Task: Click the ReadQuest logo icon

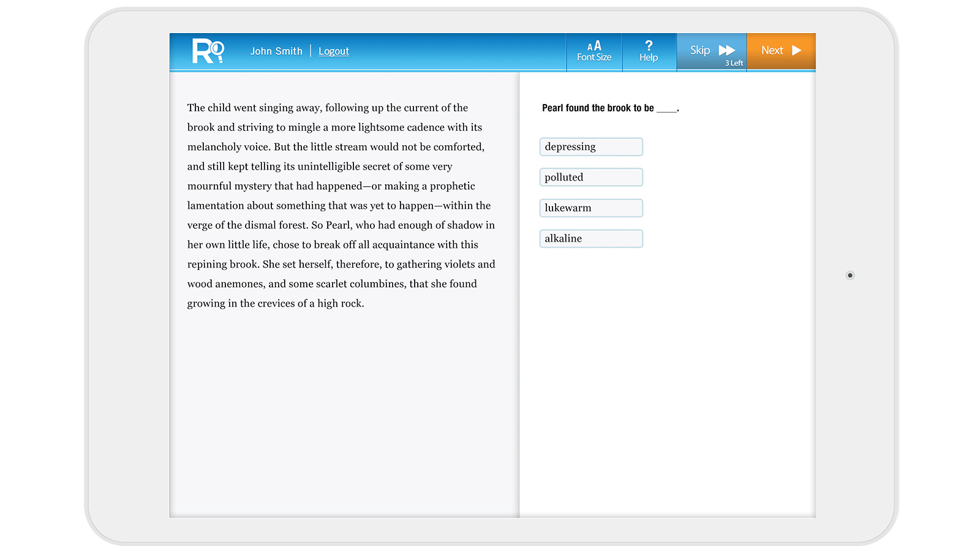Action: (208, 51)
